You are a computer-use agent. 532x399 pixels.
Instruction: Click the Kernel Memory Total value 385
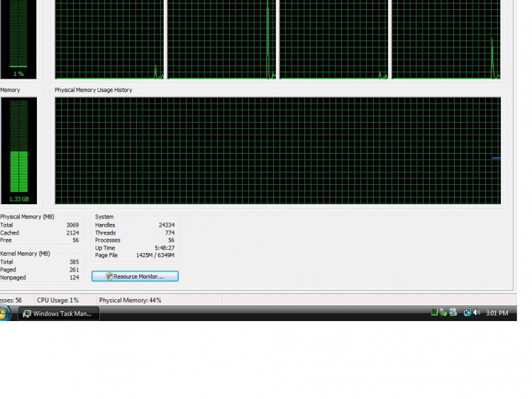[x=74, y=262]
